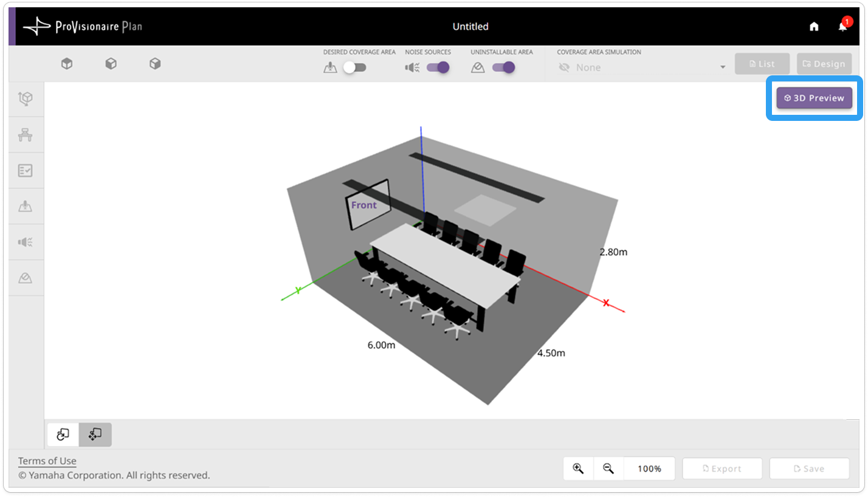
Task: Click the green Y axis marker
Action: [x=298, y=290]
